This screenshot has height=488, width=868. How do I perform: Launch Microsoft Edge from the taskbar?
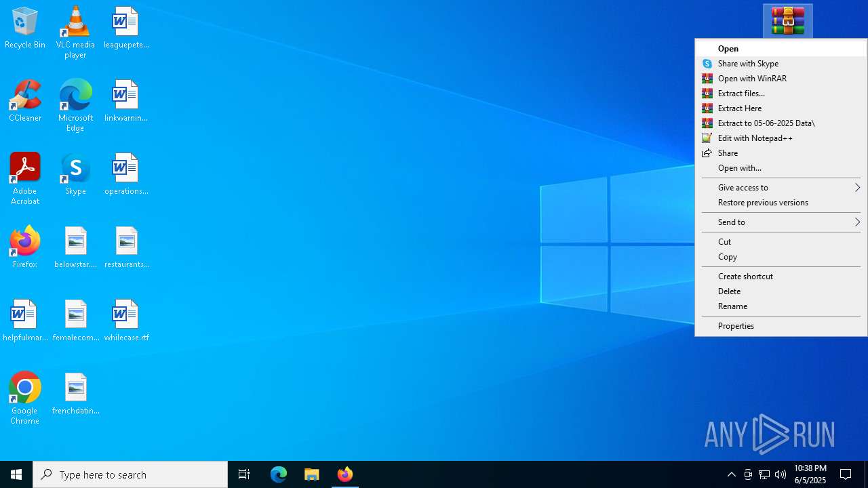[x=279, y=474]
